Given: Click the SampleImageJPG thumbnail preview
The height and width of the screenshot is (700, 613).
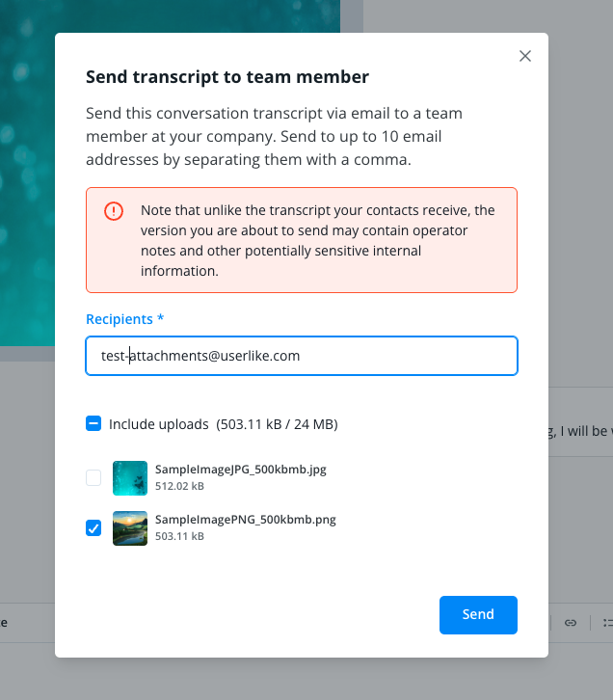Looking at the screenshot, I should pos(130,478).
